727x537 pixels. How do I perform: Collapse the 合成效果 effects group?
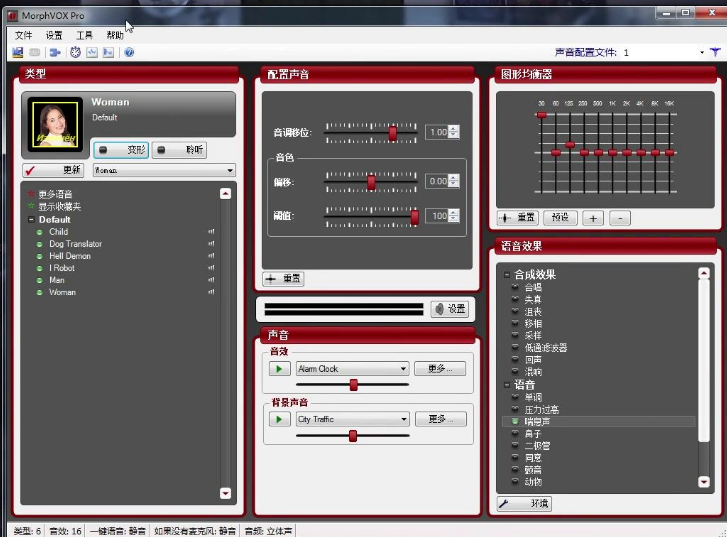coord(507,275)
